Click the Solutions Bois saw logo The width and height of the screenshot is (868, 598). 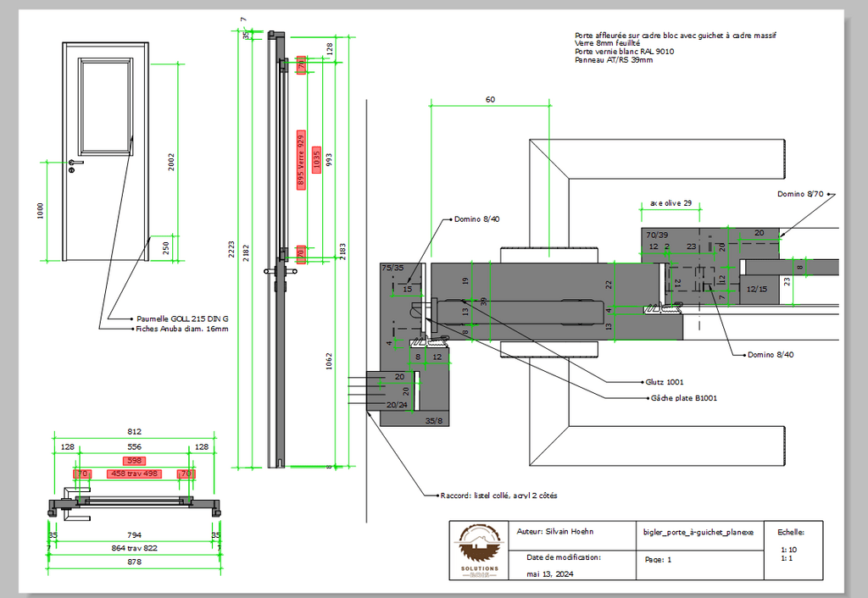[479, 551]
